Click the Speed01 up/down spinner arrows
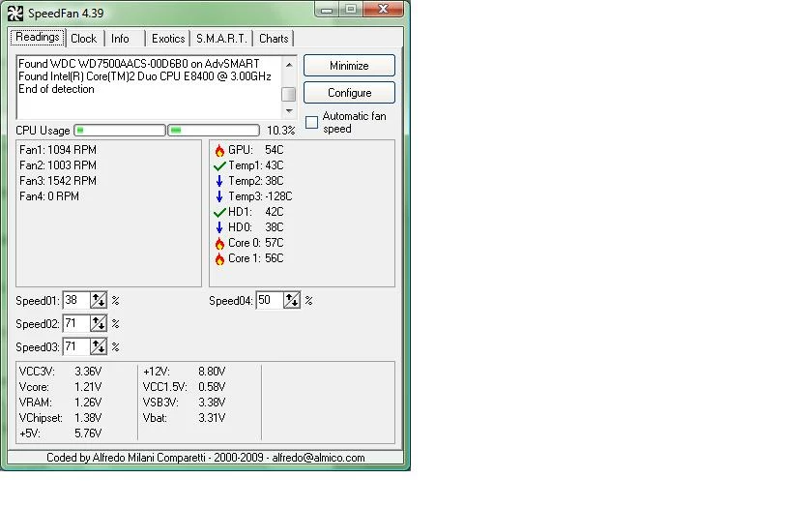This screenshot has width=812, height=508. pos(99,300)
